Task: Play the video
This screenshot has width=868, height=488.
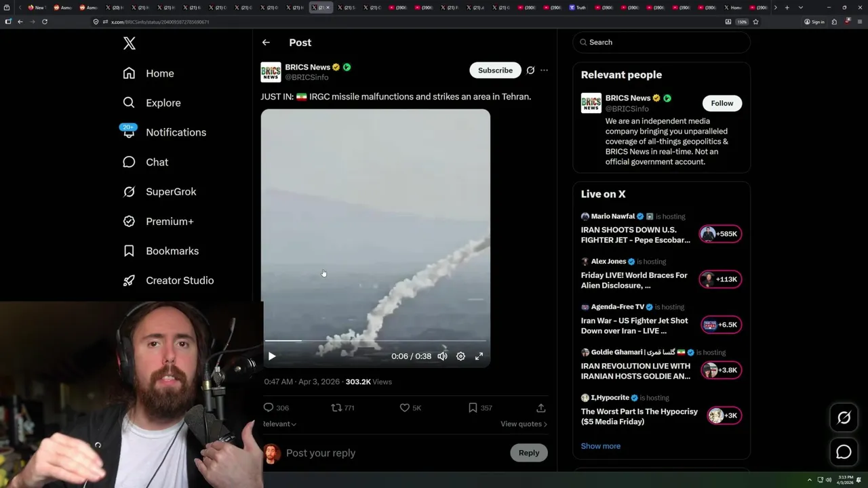Action: pyautogui.click(x=272, y=356)
